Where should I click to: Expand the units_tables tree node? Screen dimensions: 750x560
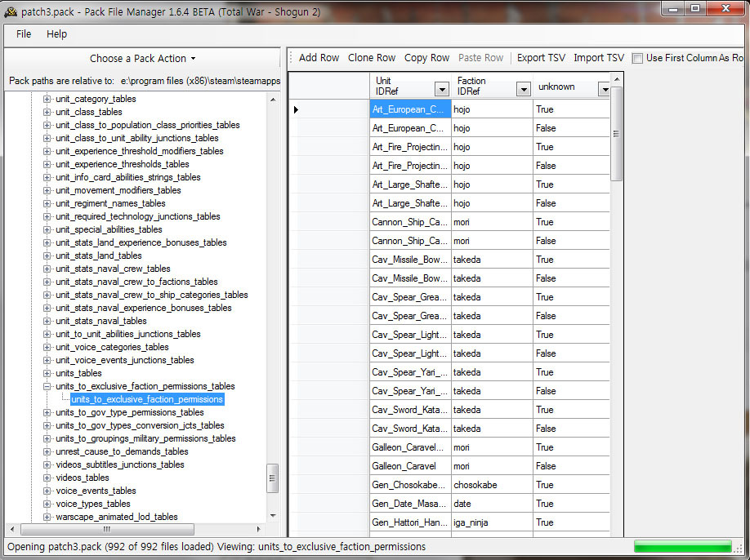point(47,373)
